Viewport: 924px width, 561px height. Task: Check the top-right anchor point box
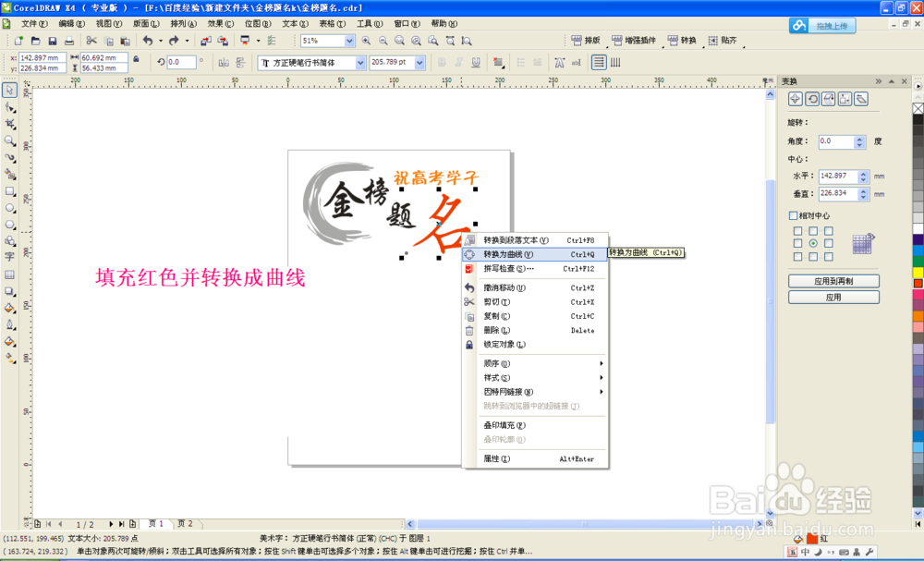coord(829,231)
